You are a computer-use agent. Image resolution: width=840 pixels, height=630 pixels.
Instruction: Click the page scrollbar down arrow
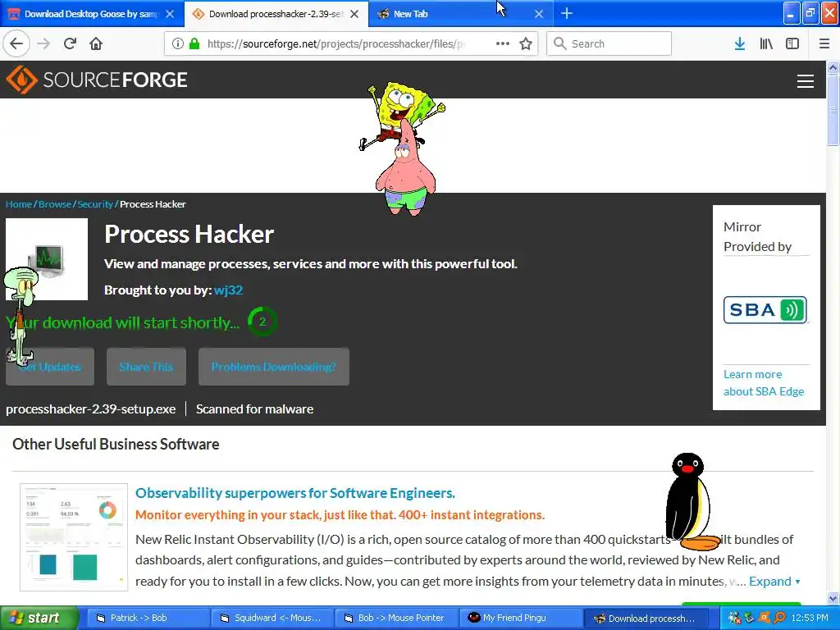(x=833, y=598)
